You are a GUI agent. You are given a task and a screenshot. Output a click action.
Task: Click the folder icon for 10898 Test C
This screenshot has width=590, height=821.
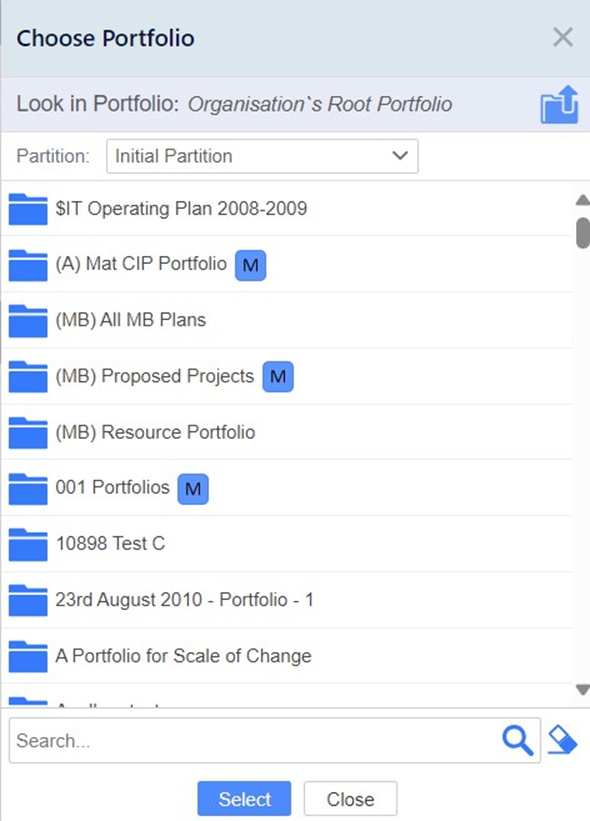[28, 545]
